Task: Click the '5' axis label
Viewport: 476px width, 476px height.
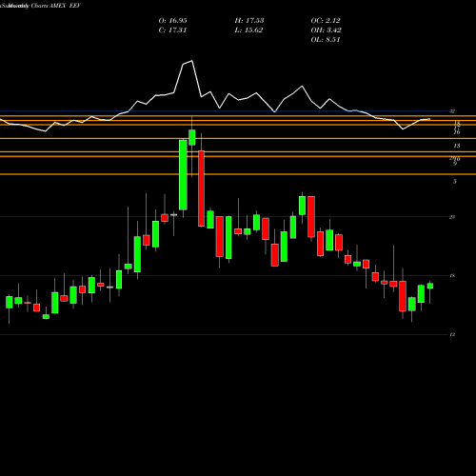Action: tap(455, 182)
